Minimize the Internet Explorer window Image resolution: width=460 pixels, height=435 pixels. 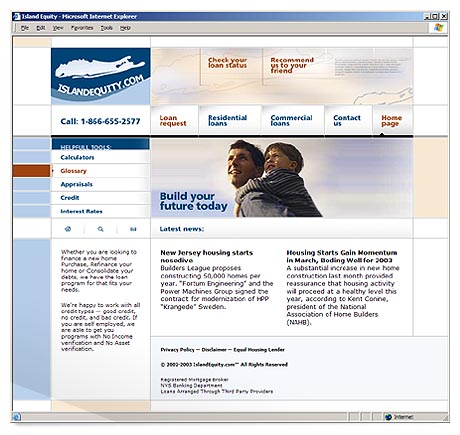[427, 16]
